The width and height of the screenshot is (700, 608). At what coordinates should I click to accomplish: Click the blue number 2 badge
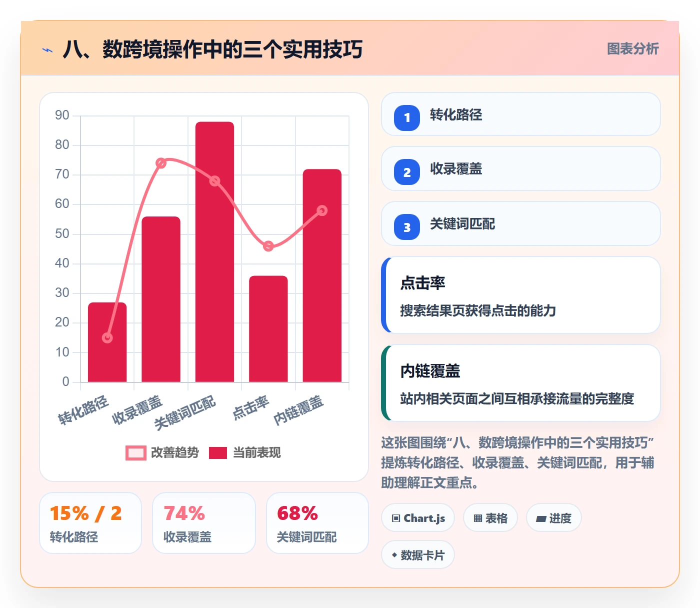point(407,172)
